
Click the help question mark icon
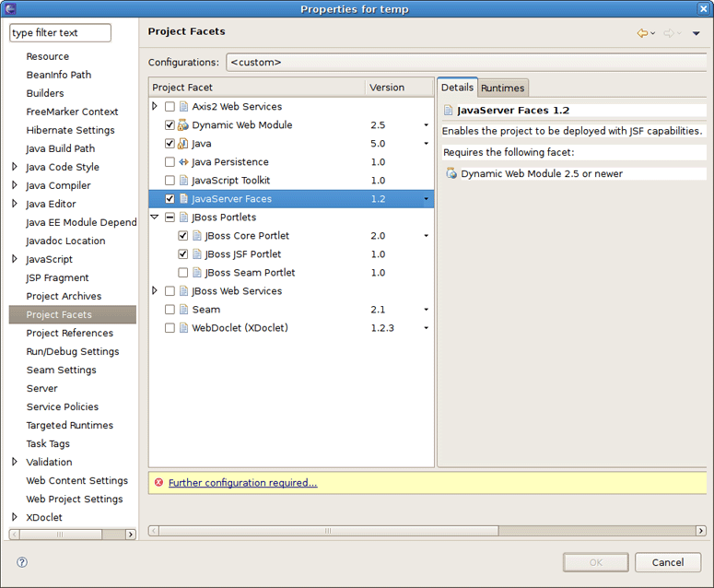pyautogui.click(x=22, y=562)
